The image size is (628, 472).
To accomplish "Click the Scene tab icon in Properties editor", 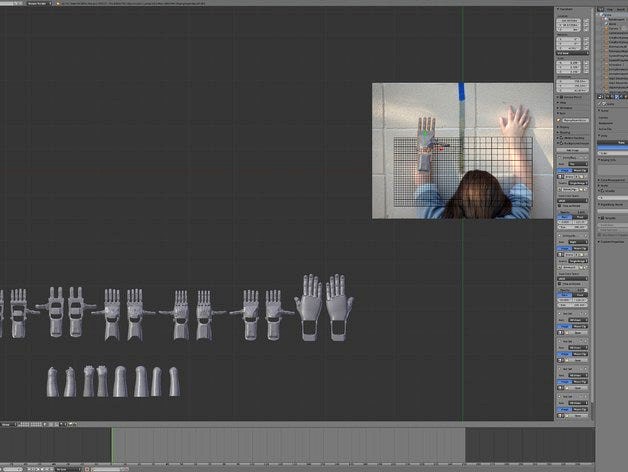I will point(605,96).
